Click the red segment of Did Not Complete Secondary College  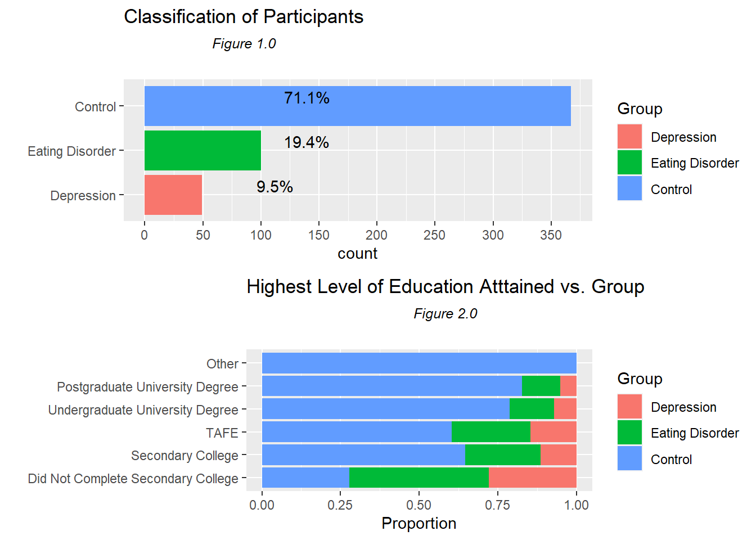tap(532, 478)
